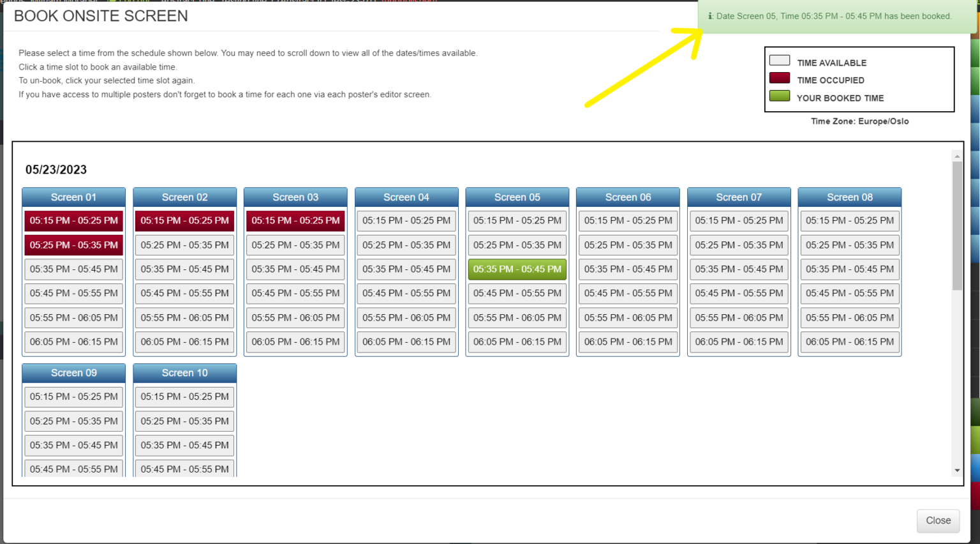The image size is (980, 544).
Task: Book Screen 08 slot 05:55 PM - 06:05 PM
Action: (x=850, y=317)
